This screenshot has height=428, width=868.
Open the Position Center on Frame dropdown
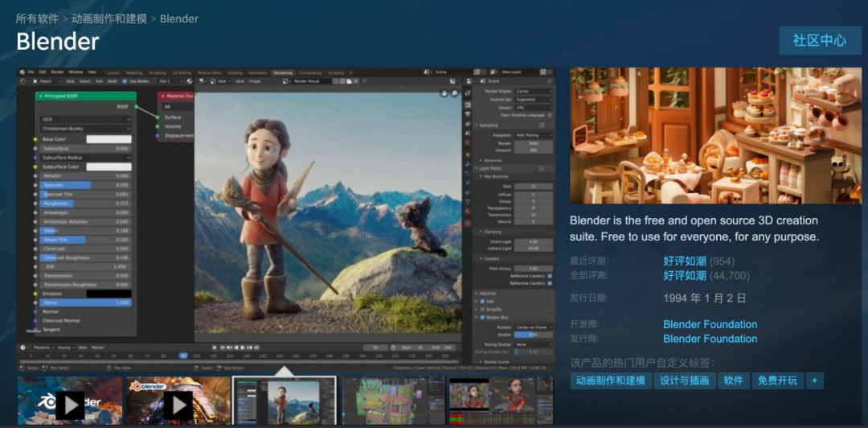pos(534,327)
